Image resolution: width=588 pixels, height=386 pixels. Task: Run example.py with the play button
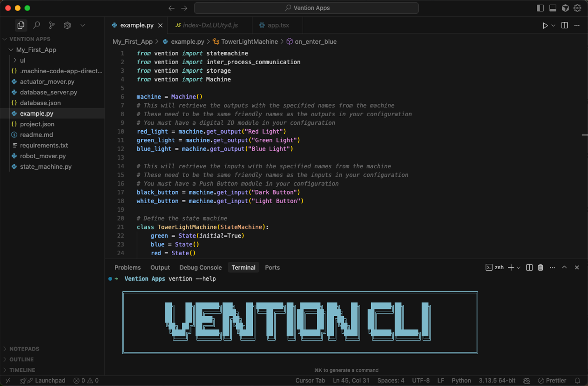pyautogui.click(x=545, y=25)
